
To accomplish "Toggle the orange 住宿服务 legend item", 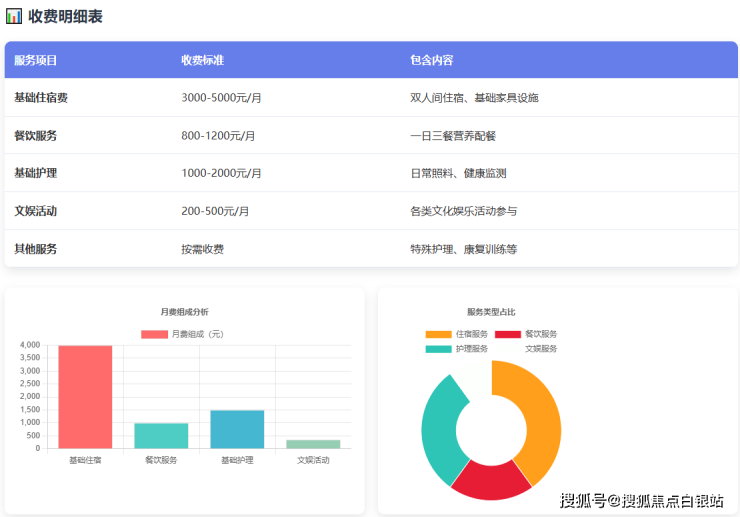I will 438,334.
